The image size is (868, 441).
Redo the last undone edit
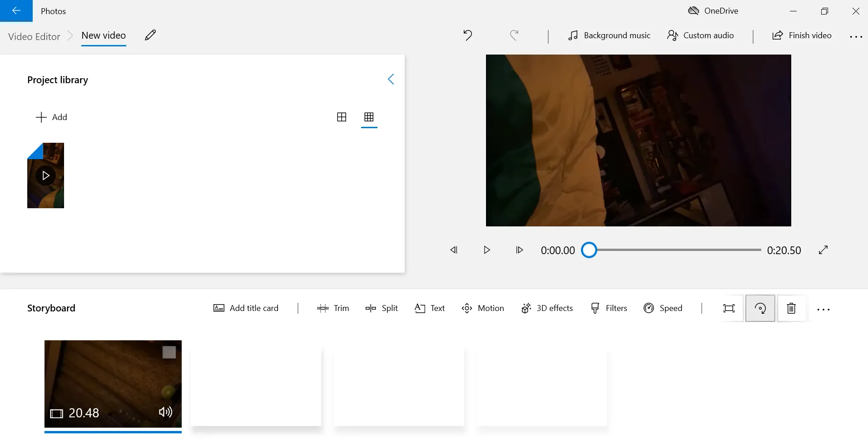pyautogui.click(x=514, y=35)
